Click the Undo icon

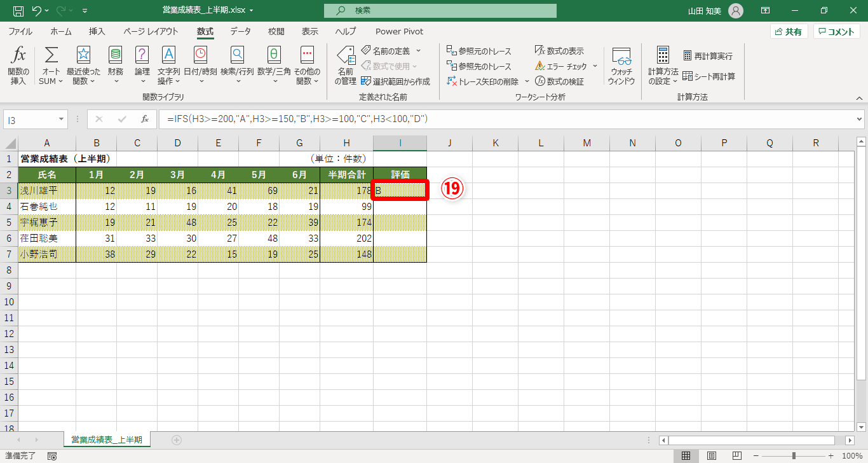click(37, 11)
